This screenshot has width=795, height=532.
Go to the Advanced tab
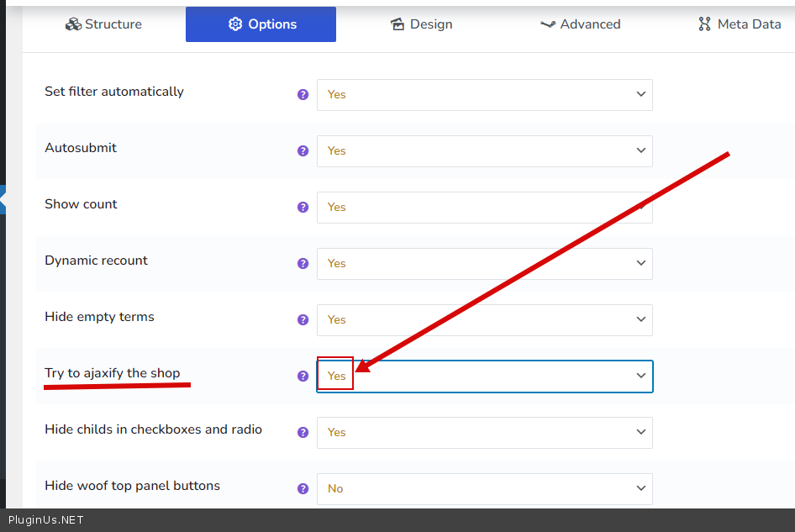click(580, 24)
